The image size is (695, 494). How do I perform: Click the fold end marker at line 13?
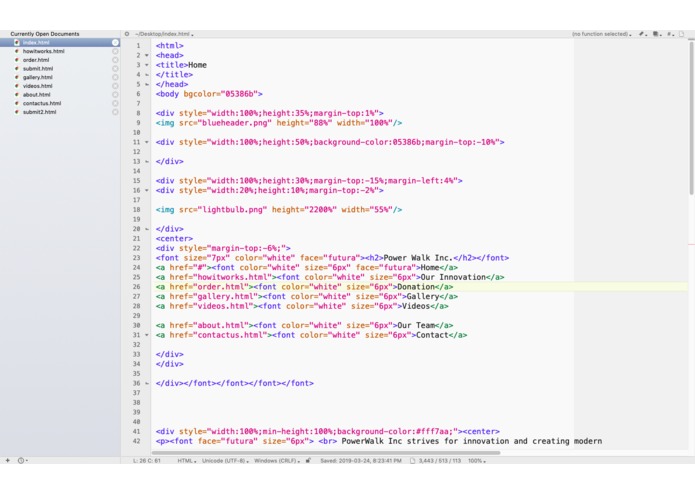click(147, 162)
